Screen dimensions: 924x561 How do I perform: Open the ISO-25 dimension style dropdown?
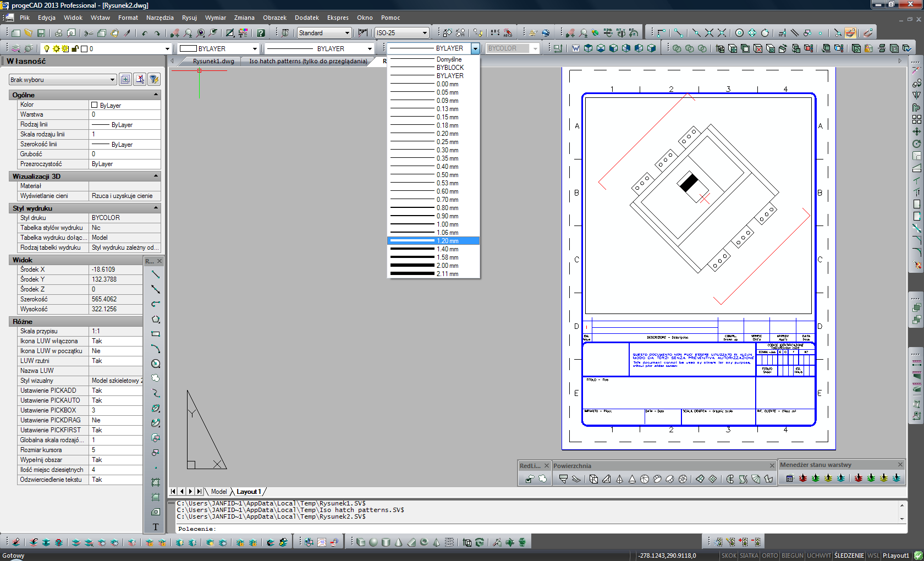pos(402,33)
